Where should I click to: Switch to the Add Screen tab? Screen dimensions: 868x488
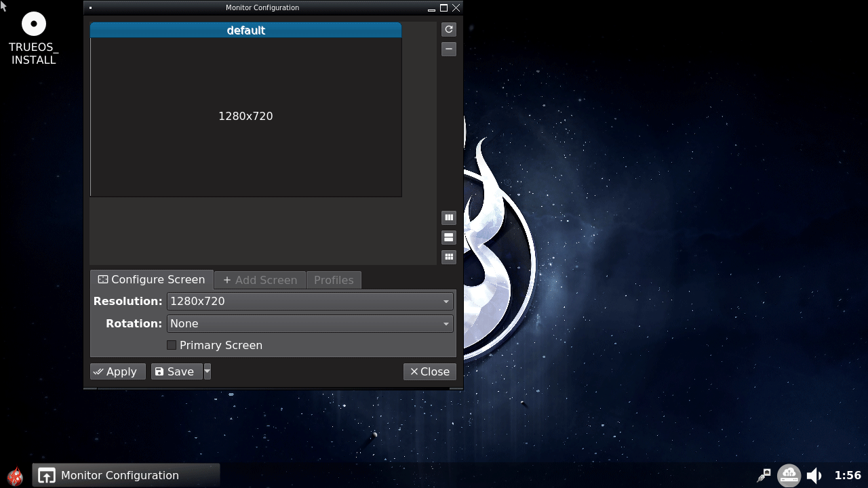point(260,280)
